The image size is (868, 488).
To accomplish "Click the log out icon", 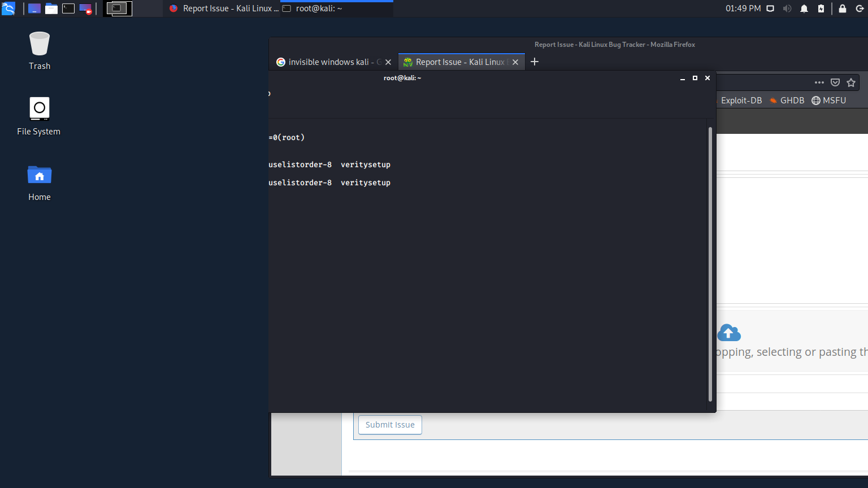I will (x=860, y=8).
